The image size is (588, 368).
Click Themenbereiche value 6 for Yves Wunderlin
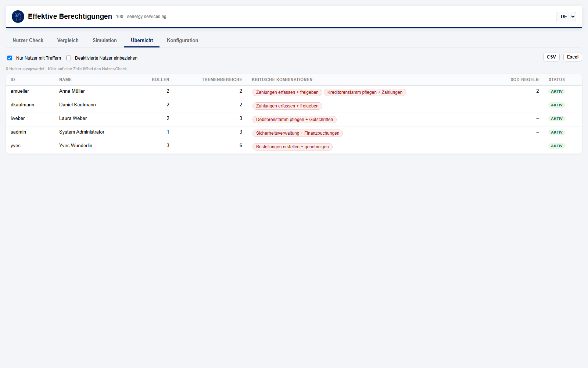pyautogui.click(x=241, y=146)
